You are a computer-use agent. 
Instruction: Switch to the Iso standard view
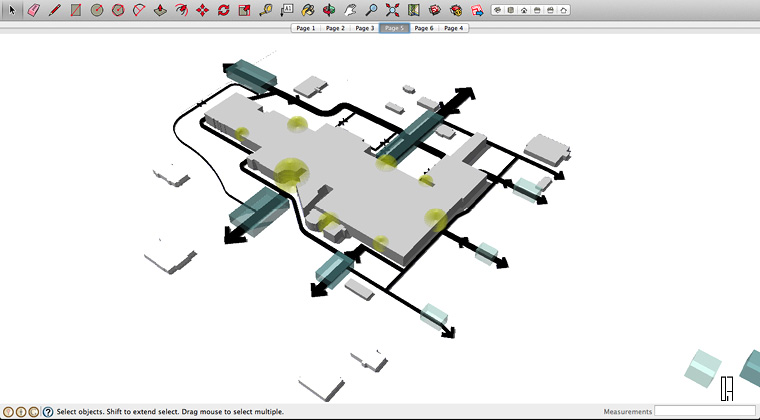coord(498,10)
